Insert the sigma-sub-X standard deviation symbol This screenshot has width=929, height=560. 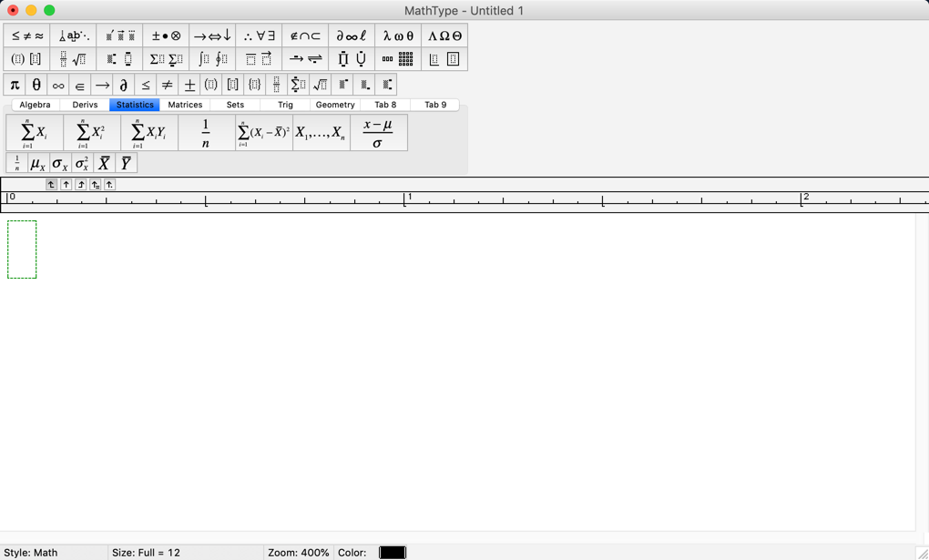[59, 162]
